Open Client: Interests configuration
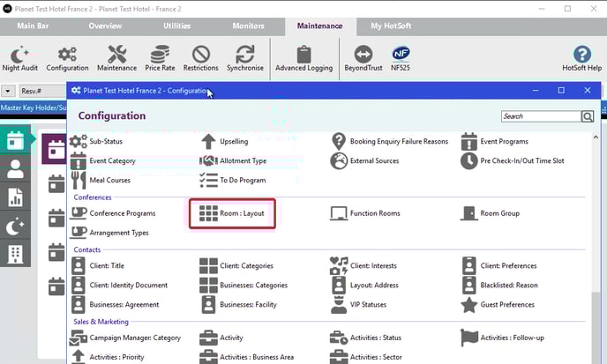The width and height of the screenshot is (607, 364). pyautogui.click(x=363, y=266)
